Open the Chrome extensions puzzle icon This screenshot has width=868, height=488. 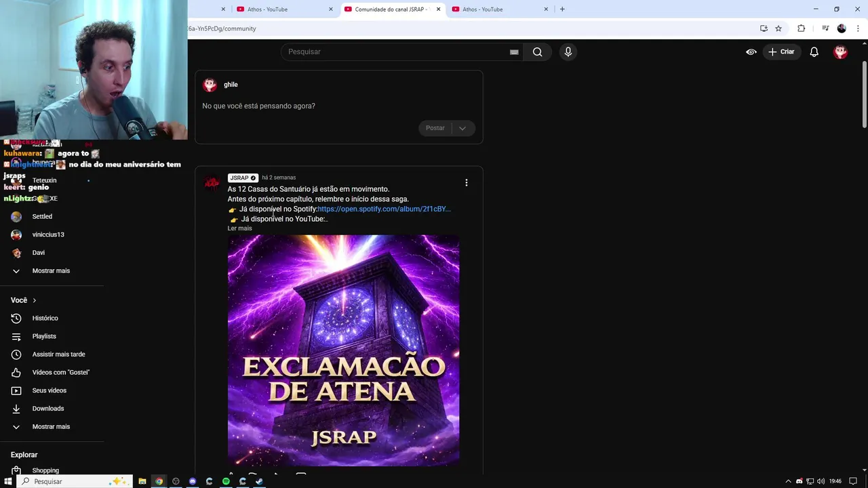tap(801, 28)
